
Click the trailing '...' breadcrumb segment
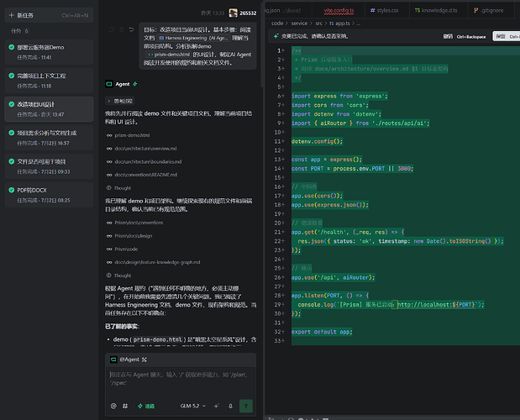click(x=358, y=24)
